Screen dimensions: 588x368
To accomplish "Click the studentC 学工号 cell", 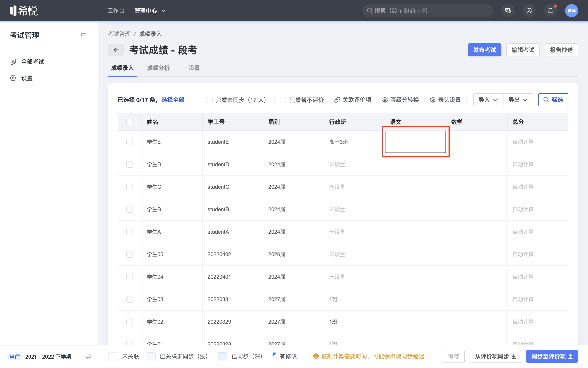I will click(233, 187).
